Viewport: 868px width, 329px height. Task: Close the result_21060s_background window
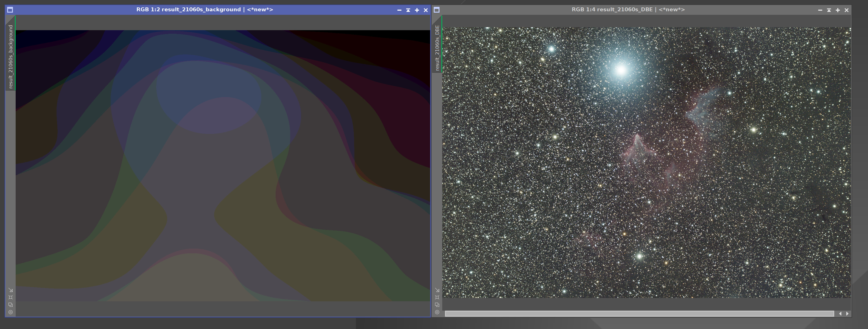coord(425,10)
